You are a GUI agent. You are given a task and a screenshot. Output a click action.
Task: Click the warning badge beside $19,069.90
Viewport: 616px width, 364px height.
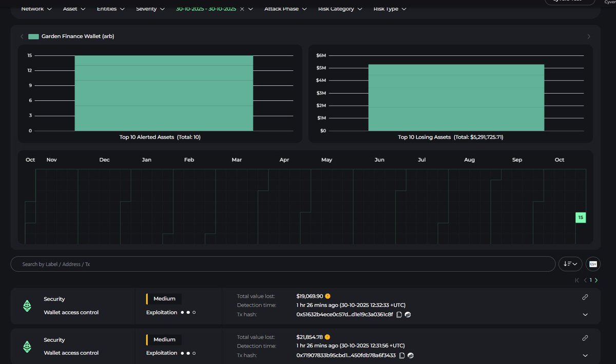pyautogui.click(x=328, y=296)
